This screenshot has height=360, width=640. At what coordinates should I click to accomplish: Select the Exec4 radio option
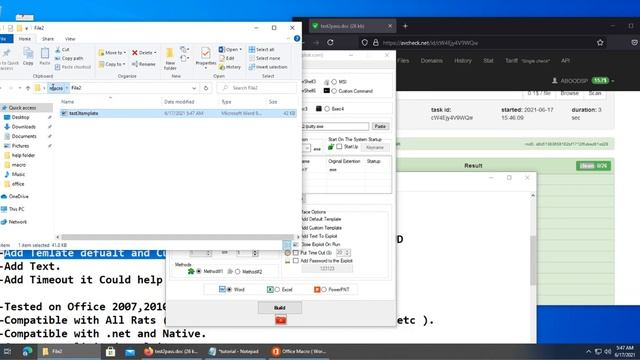pos(327,109)
